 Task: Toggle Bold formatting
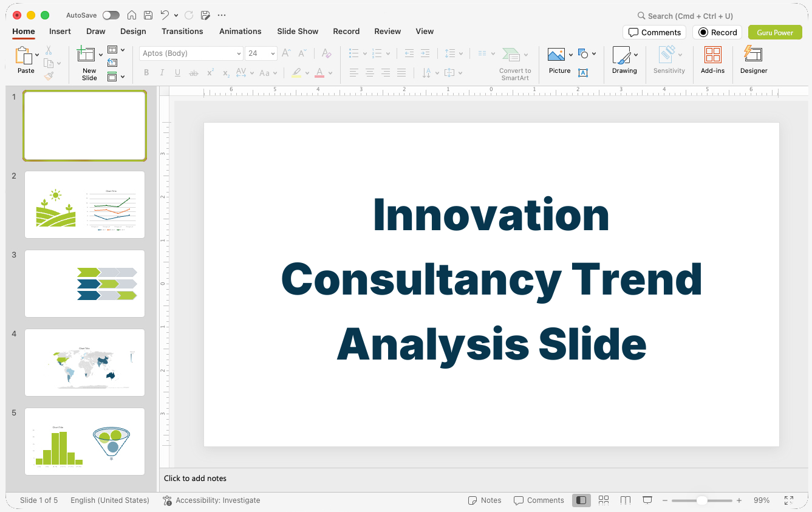[x=146, y=73]
